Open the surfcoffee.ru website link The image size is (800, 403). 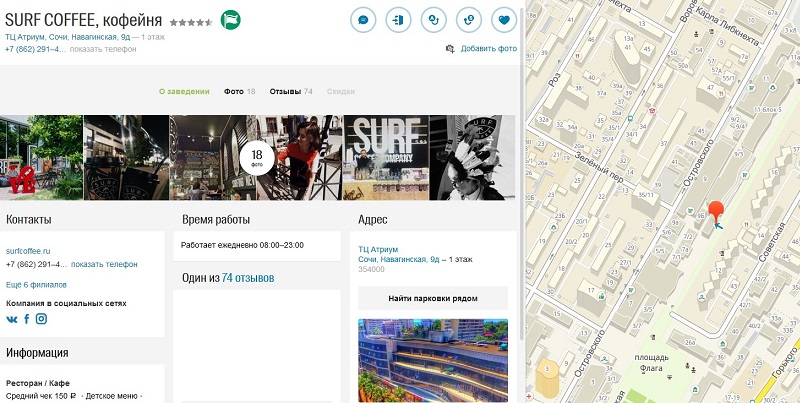(28, 251)
